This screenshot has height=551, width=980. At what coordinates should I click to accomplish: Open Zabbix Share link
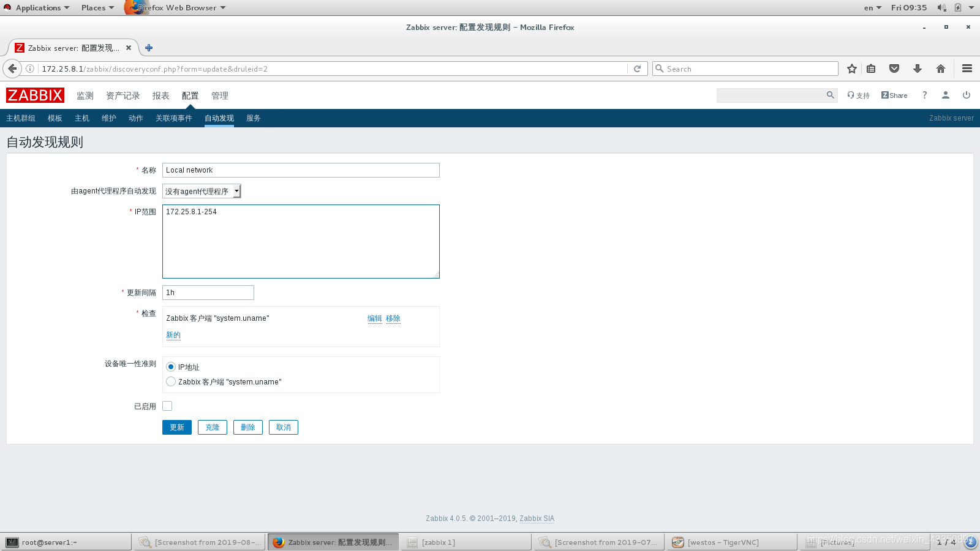pos(894,96)
